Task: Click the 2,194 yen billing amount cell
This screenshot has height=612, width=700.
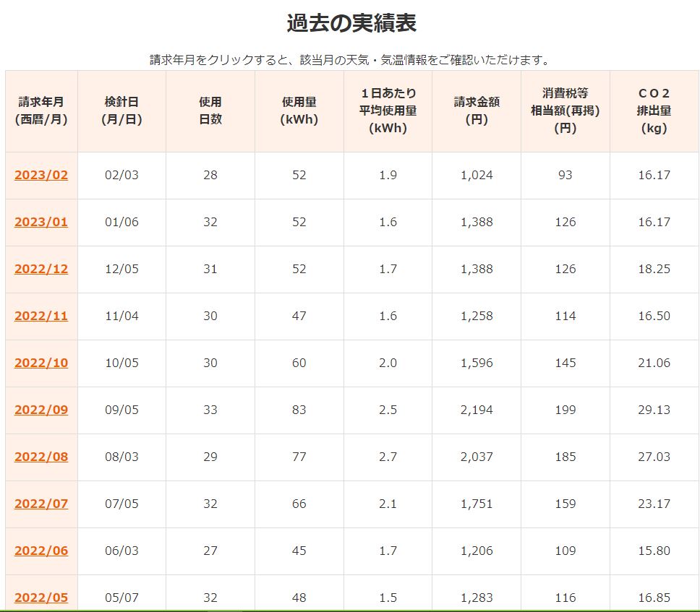Action: coord(477,410)
